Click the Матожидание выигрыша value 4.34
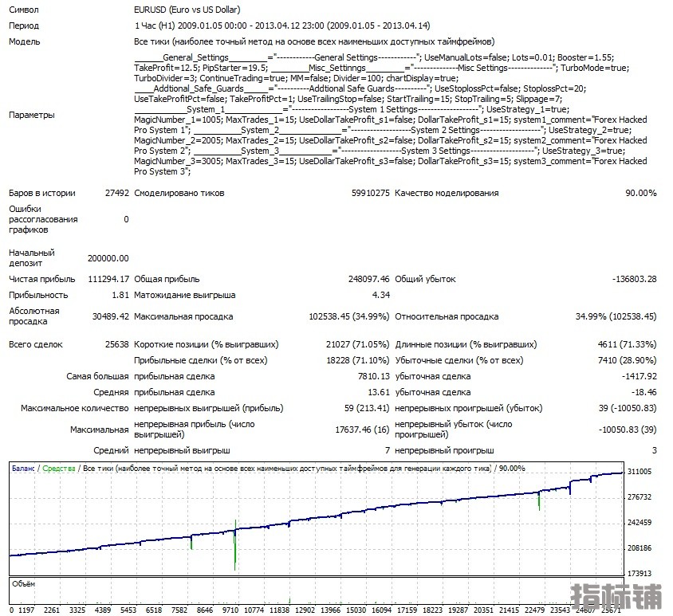 click(x=380, y=295)
